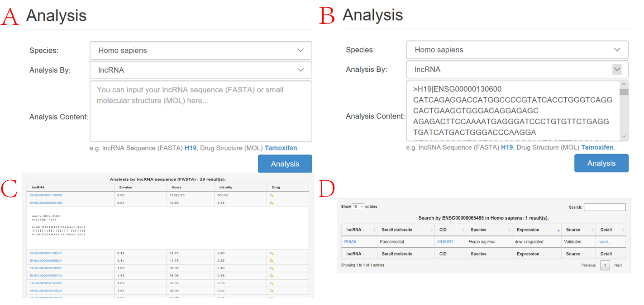Sort panel D table by CID column
This screenshot has width=644, height=305.
pos(450,230)
